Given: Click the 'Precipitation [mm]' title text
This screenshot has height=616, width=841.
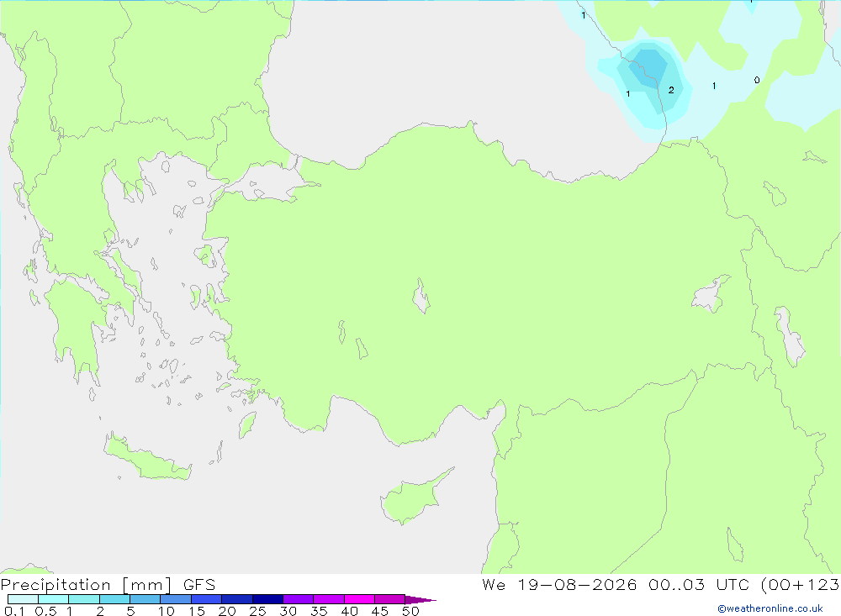Looking at the screenshot, I should 86,585.
